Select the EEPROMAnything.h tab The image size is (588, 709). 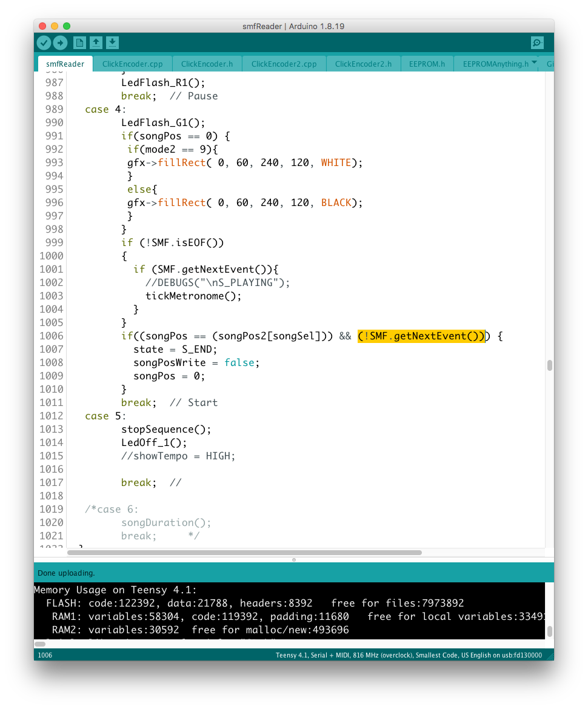pyautogui.click(x=495, y=64)
